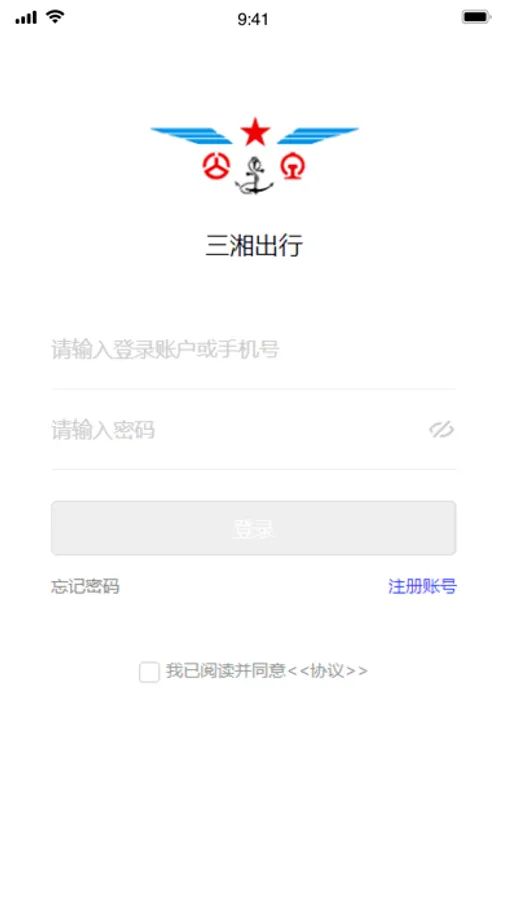
Task: Click the black anchor emblem
Action: pos(254,176)
